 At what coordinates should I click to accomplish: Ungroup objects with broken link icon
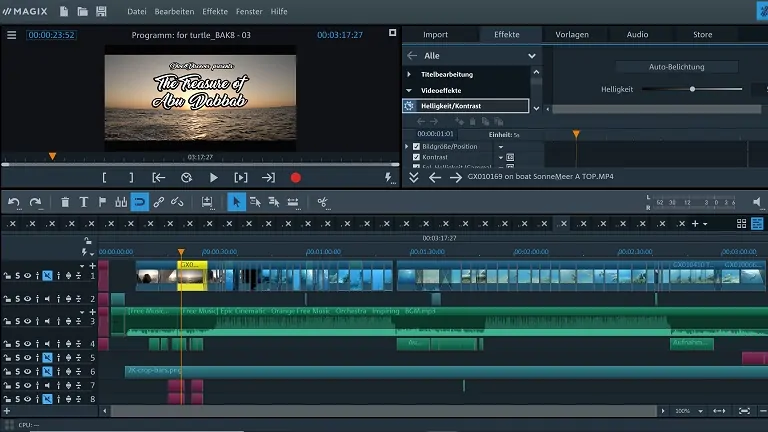point(177,202)
